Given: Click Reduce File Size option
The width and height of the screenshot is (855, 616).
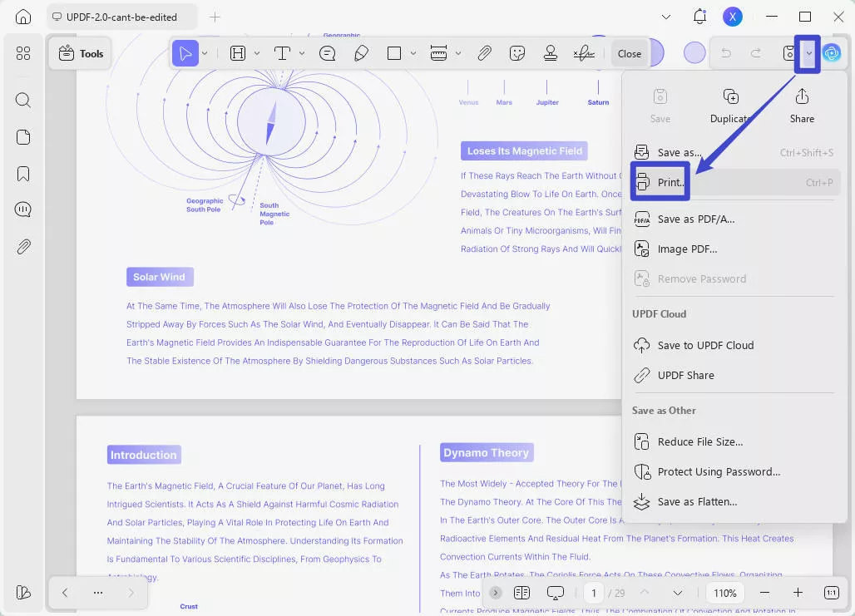Looking at the screenshot, I should 699,441.
